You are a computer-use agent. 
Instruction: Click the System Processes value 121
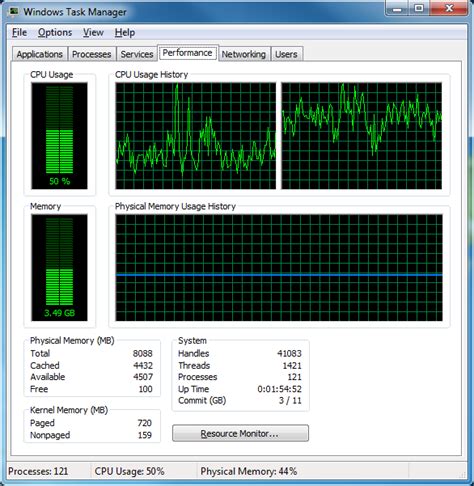pyautogui.click(x=295, y=377)
